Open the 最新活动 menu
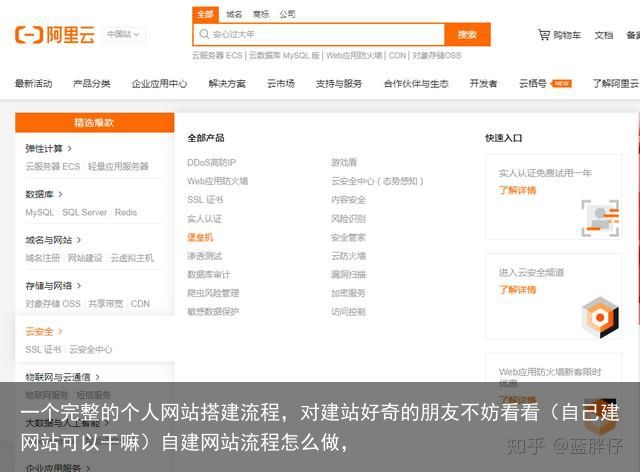 [x=33, y=84]
